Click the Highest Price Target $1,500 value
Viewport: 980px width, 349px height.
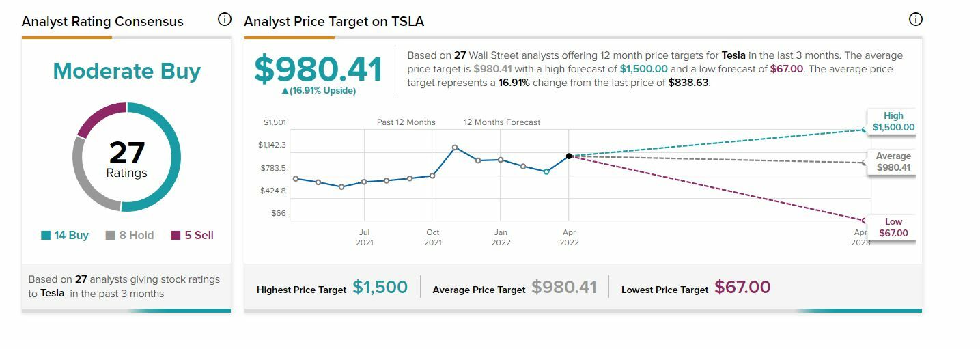click(380, 288)
